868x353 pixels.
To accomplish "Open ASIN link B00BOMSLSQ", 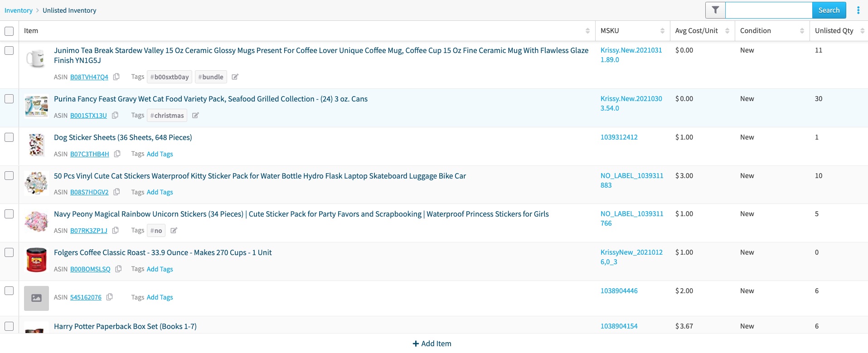I will coord(90,269).
